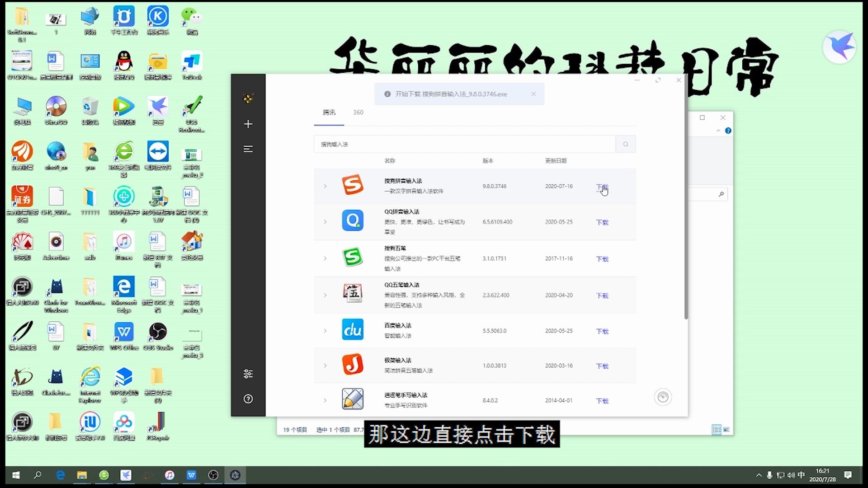Open the notification center icon on the taskbar

(x=848, y=475)
